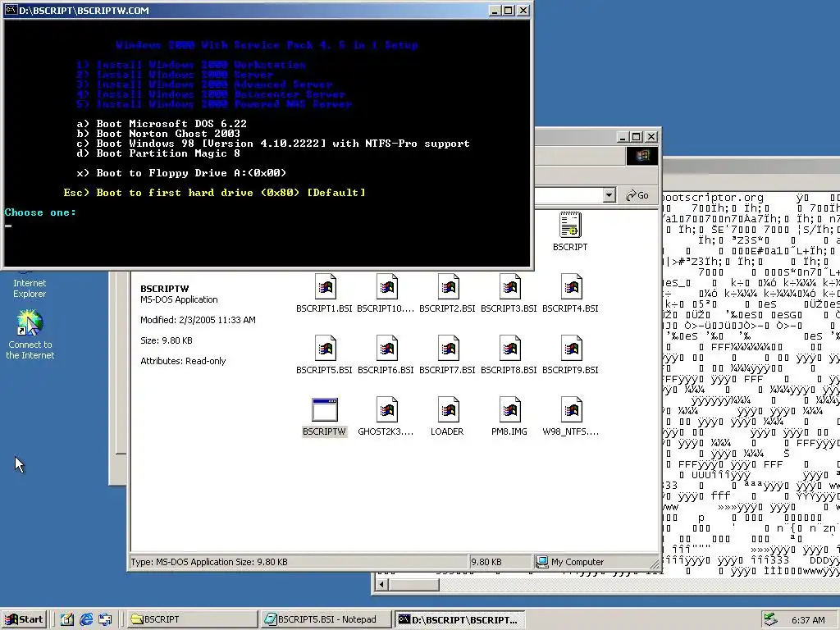Image resolution: width=840 pixels, height=630 pixels.
Task: Select the BSCRIPTW application icon
Action: click(325, 410)
